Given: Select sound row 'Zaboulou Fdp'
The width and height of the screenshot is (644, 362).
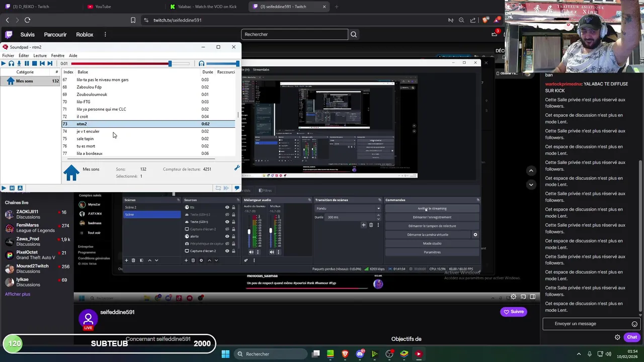Looking at the screenshot, I should (148, 87).
